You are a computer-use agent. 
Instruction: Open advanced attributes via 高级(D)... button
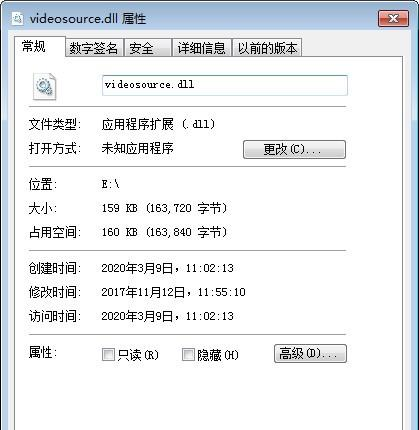[310, 353]
